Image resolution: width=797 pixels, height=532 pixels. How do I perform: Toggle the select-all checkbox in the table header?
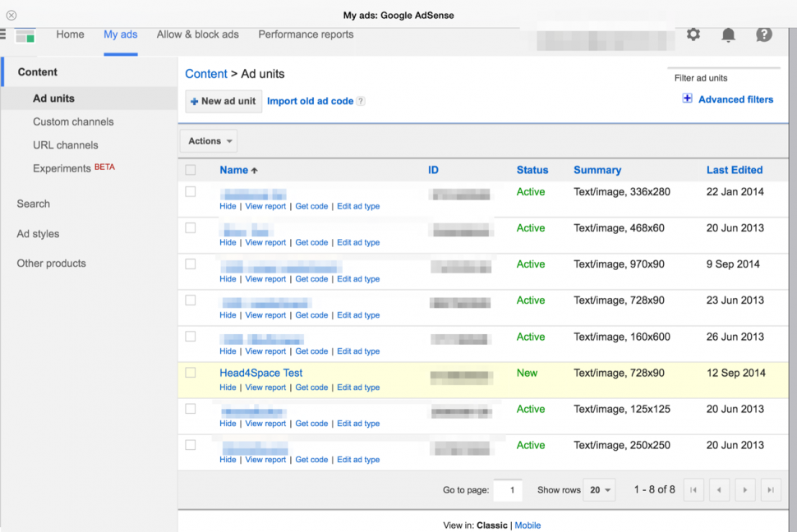(x=191, y=170)
